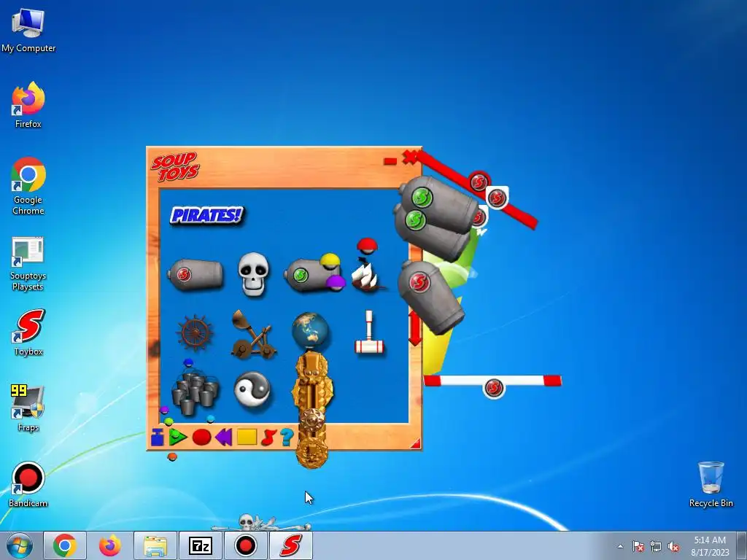Click the S pivot on the red diagonal beam
The width and height of the screenshot is (747, 560).
[x=479, y=182]
